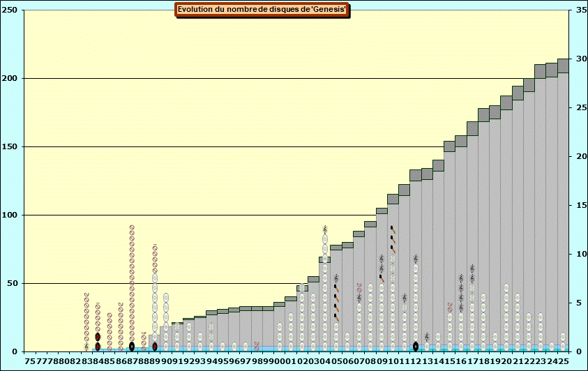Click the red disc symbol in column 15

[450, 307]
